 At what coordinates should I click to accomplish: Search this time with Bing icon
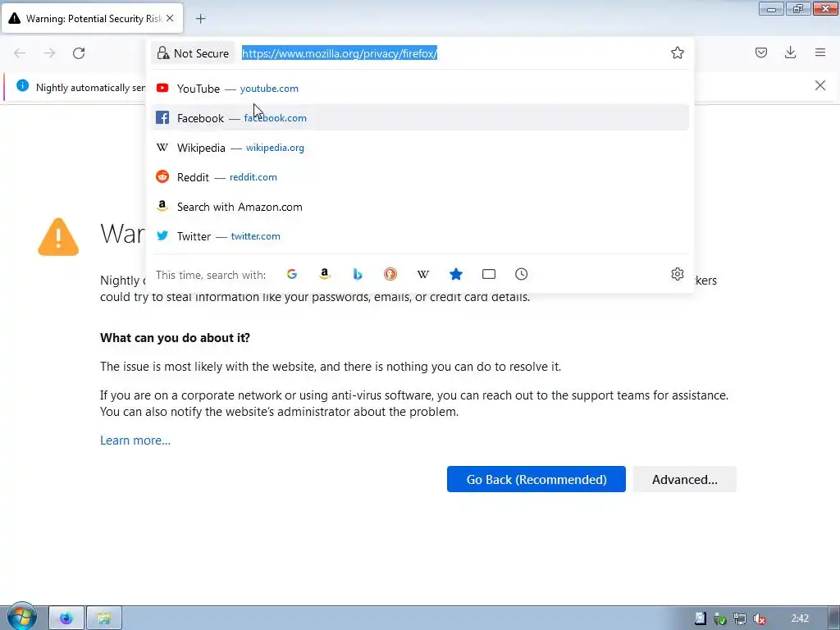tap(358, 274)
